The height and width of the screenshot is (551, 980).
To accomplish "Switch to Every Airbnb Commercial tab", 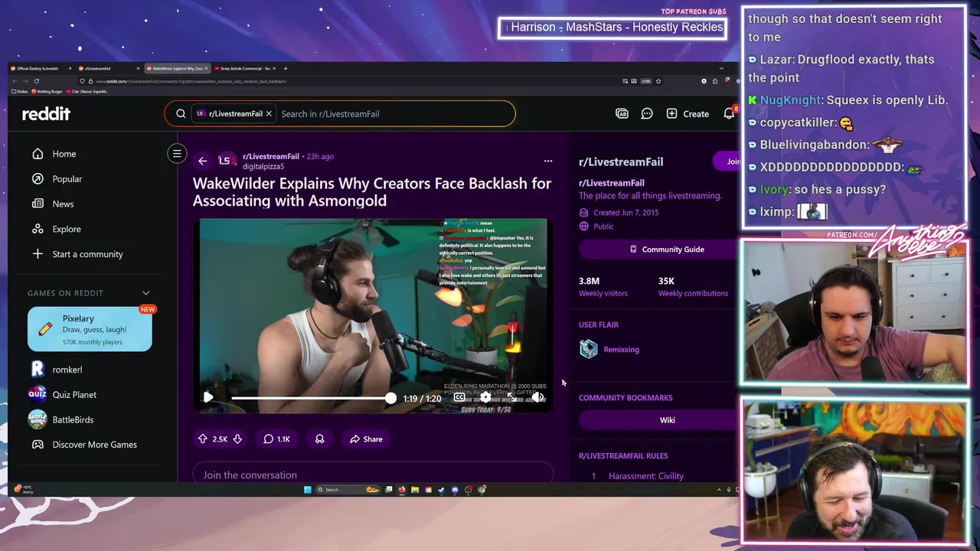I will click(247, 68).
